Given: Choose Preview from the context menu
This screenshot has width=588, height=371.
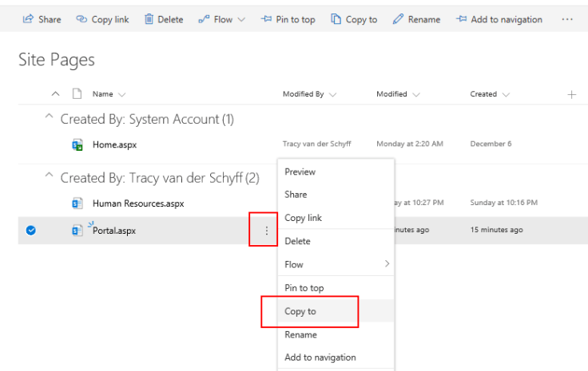Looking at the screenshot, I should pos(300,172).
